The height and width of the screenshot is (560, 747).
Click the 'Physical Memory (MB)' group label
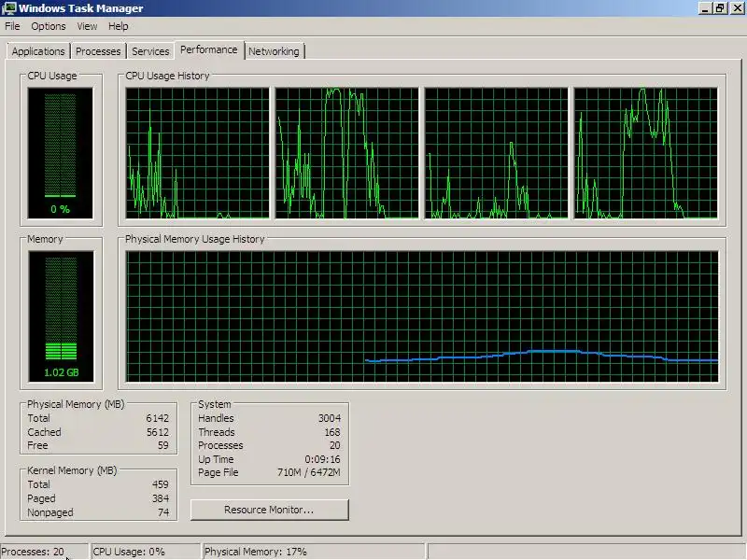point(76,404)
